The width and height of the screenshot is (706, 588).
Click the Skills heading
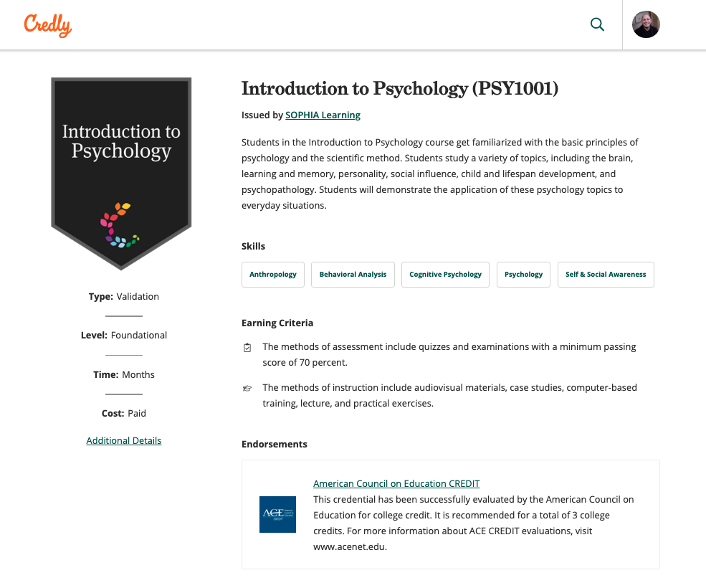tap(253, 246)
